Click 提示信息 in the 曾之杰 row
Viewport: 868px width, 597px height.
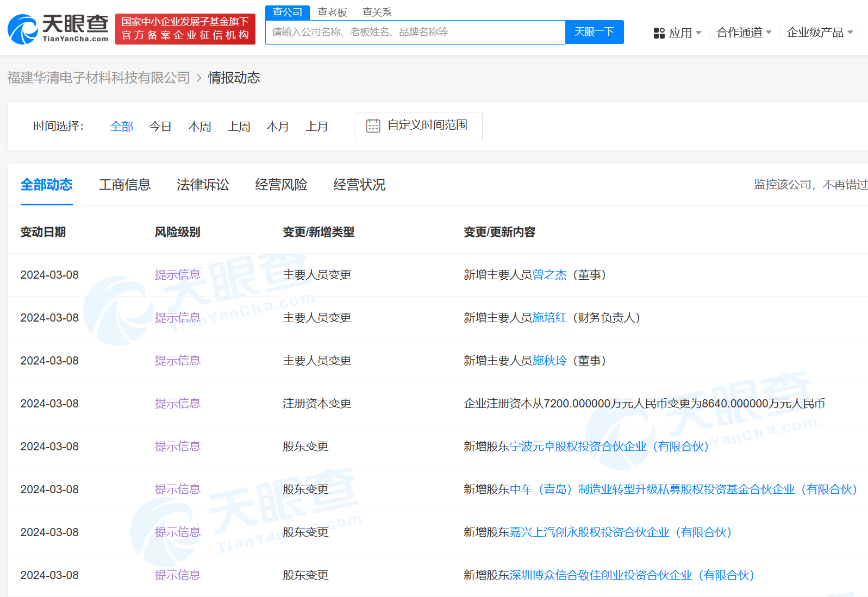coord(178,275)
